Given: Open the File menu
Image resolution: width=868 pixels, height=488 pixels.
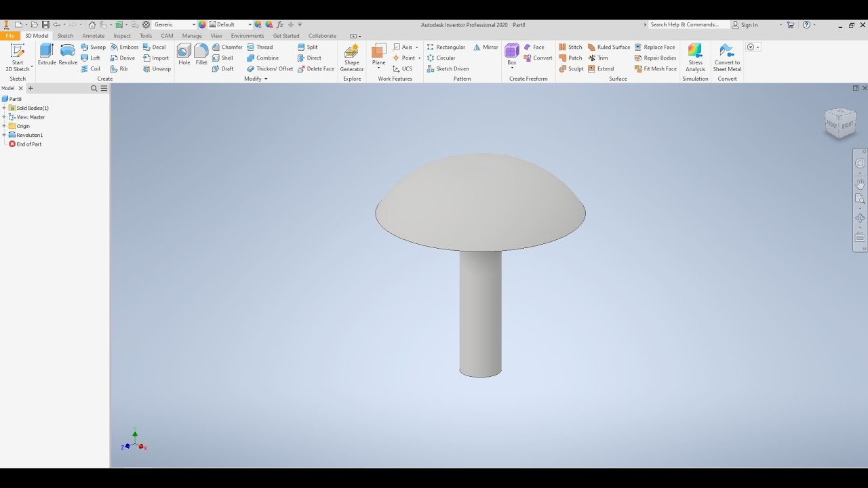Looking at the screenshot, I should (x=10, y=36).
